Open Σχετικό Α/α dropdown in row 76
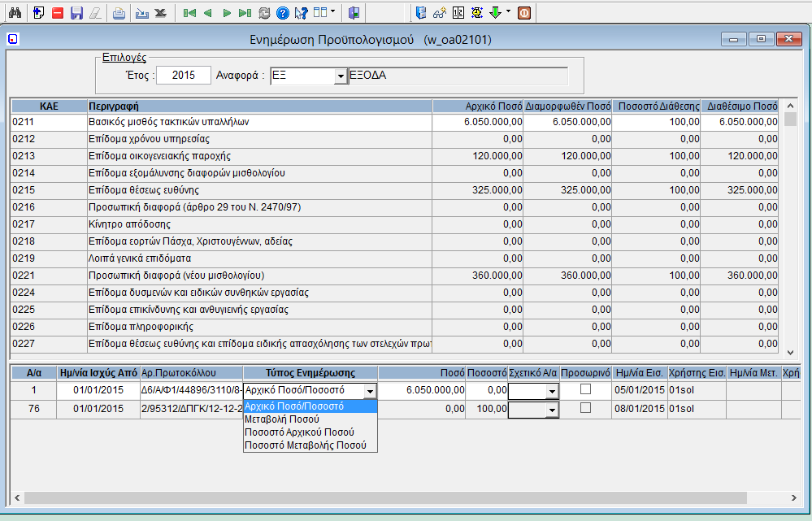The image size is (812, 521). (x=552, y=410)
